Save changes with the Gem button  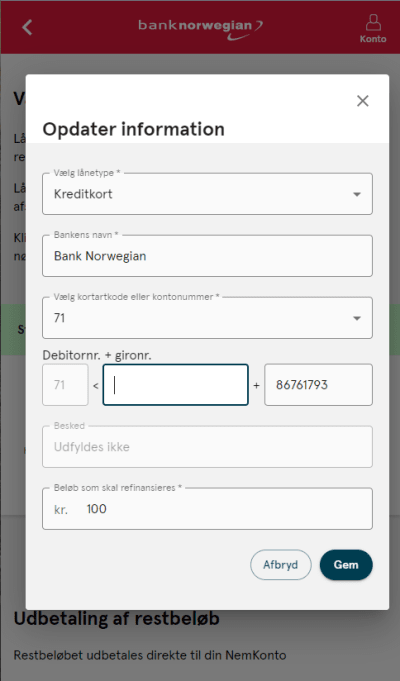[346, 565]
